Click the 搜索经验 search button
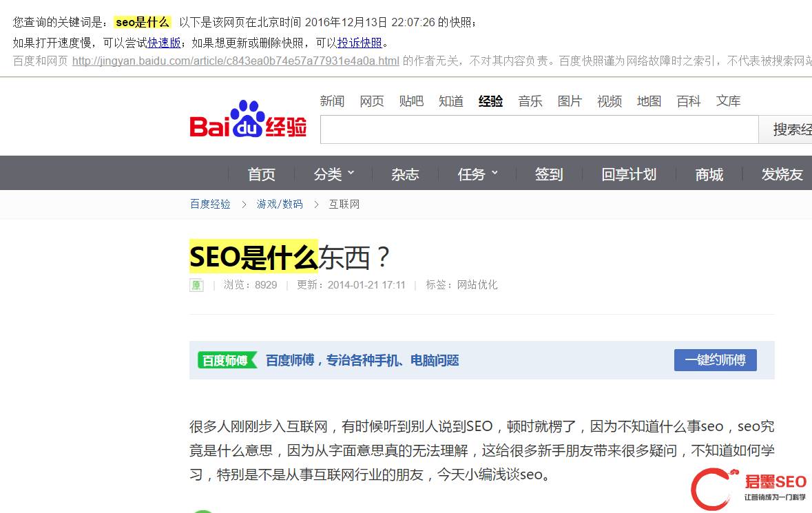Screen dimensions: 812x513 [785, 129]
